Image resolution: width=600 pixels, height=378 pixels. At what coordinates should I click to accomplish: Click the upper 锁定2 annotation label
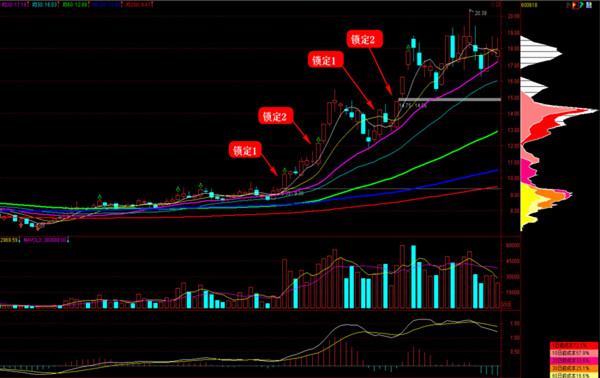365,39
